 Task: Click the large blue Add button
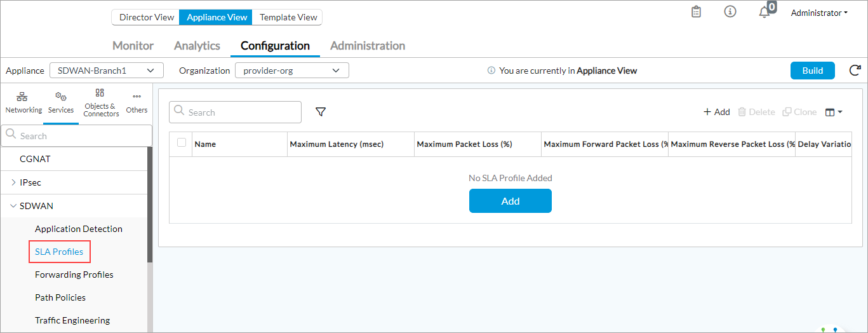tap(511, 201)
